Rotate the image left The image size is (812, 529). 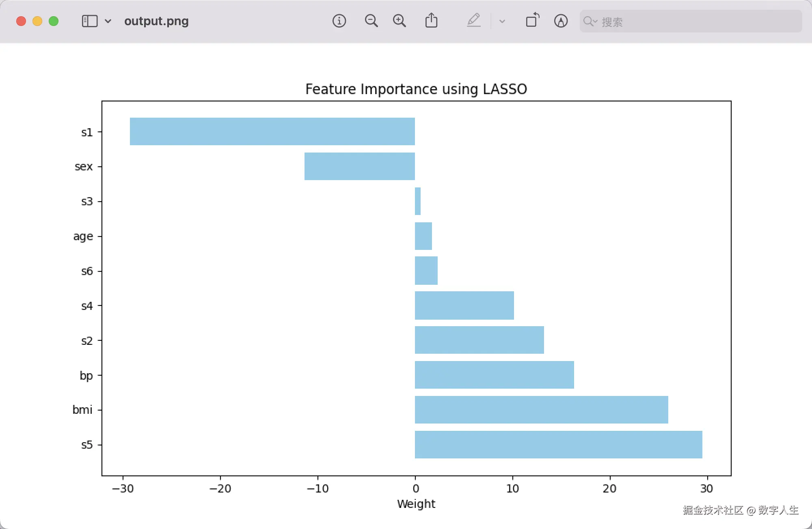pyautogui.click(x=532, y=20)
